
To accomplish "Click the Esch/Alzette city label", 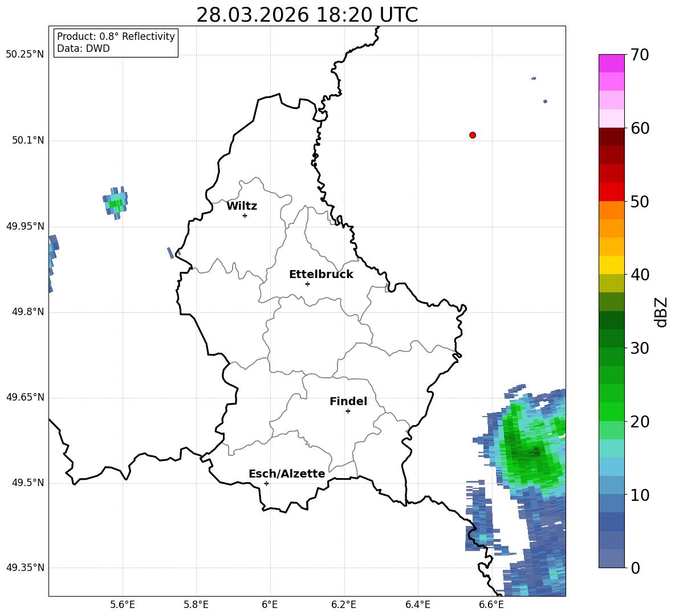I will click(287, 474).
